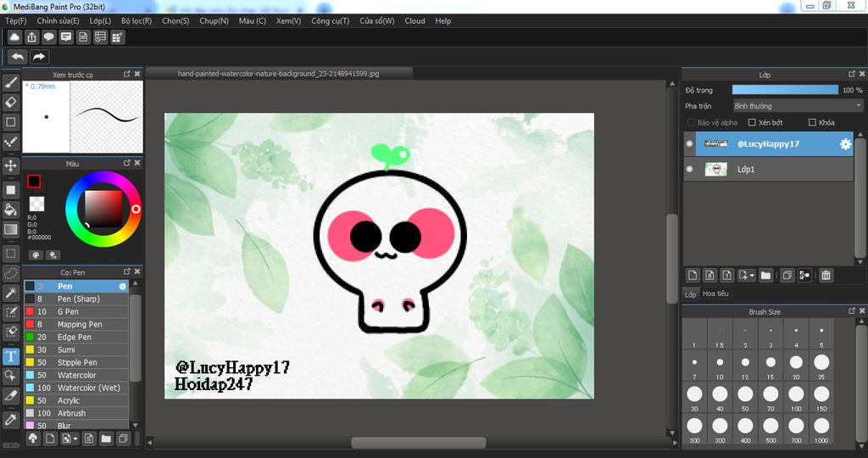This screenshot has height=458, width=868.
Task: Select the Acrylic brush
Action: [76, 401]
